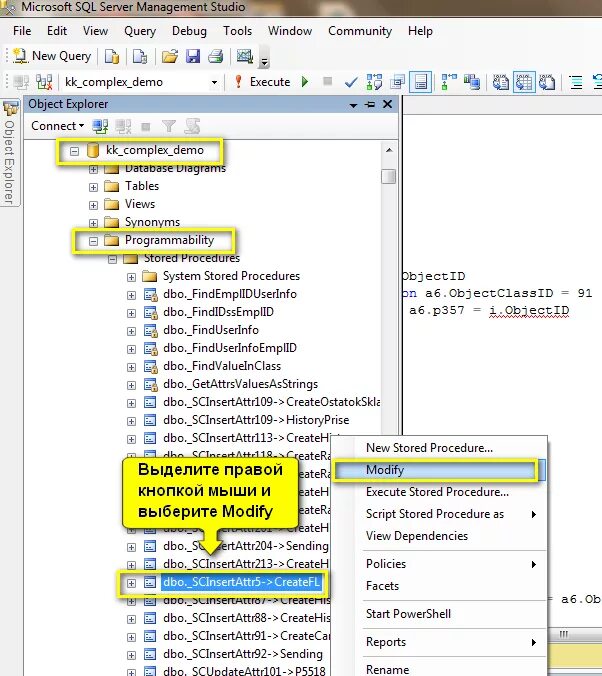Screen dimensions: 602x676
Task: Click the Save floppy disk icon
Action: click(193, 56)
